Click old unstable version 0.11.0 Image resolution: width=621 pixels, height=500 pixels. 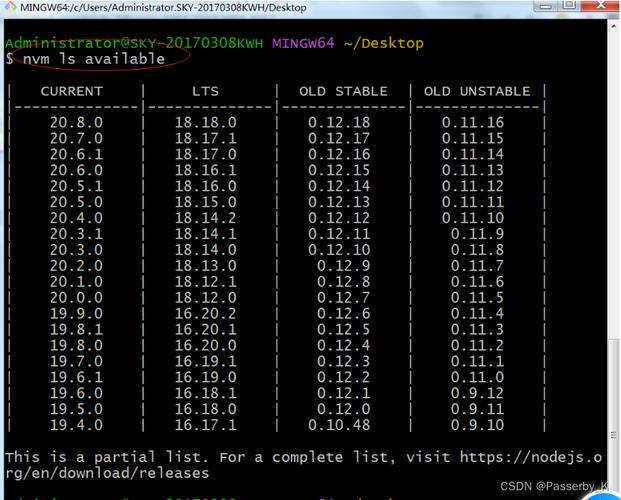pos(478,377)
